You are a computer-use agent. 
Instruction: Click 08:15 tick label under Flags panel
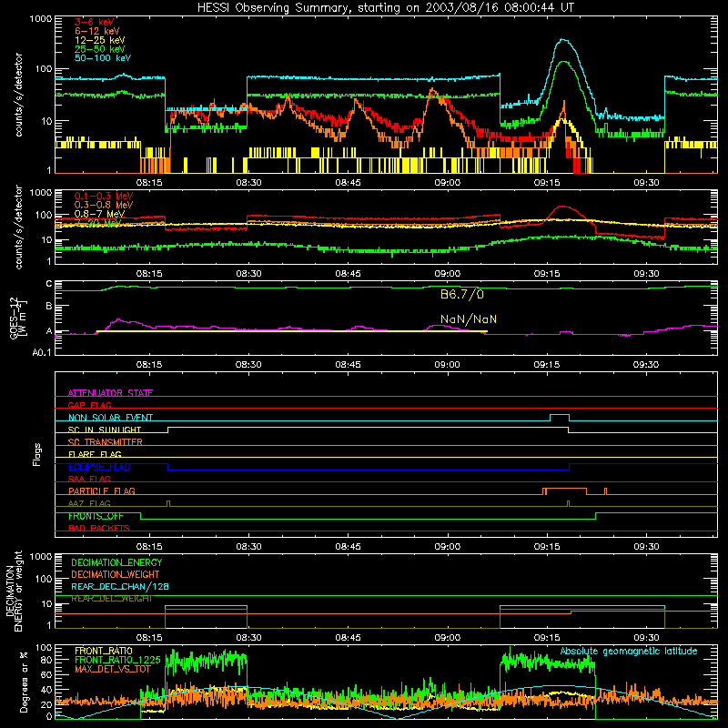point(149,547)
